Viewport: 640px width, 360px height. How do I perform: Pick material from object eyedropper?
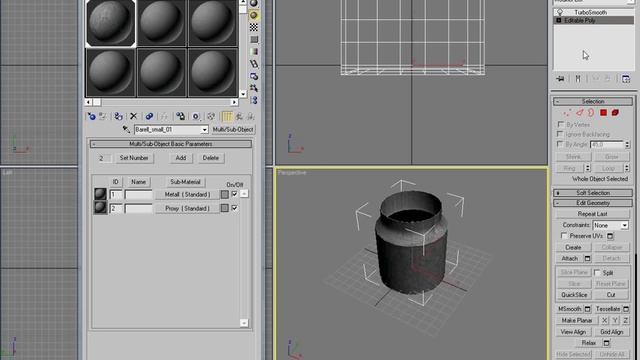tap(126, 130)
